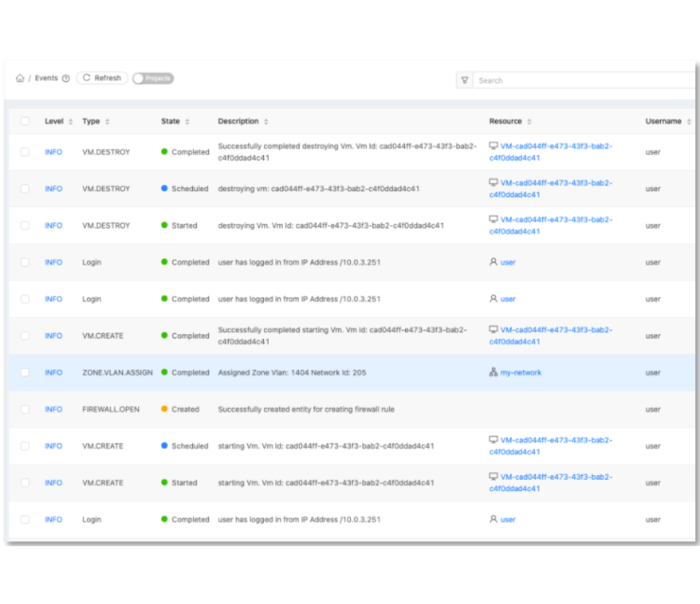Open the my-network resource link

(521, 373)
